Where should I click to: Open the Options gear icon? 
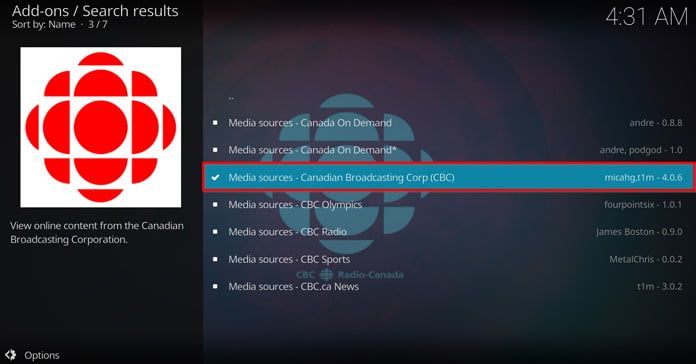(x=11, y=355)
